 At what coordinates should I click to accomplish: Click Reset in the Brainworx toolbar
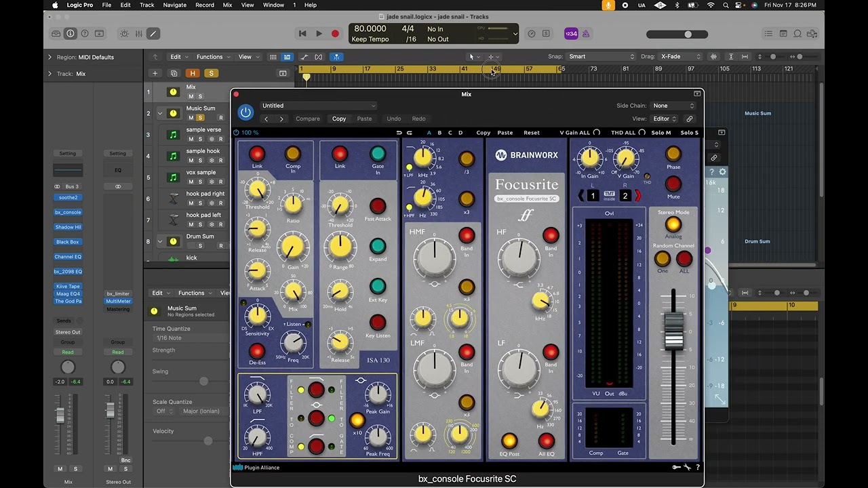click(x=532, y=133)
